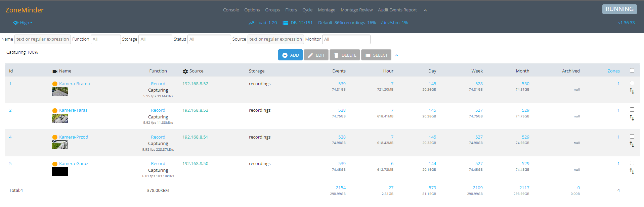Click the gear icon next to Source header
Screen dimensions: 644x207
[x=185, y=71]
